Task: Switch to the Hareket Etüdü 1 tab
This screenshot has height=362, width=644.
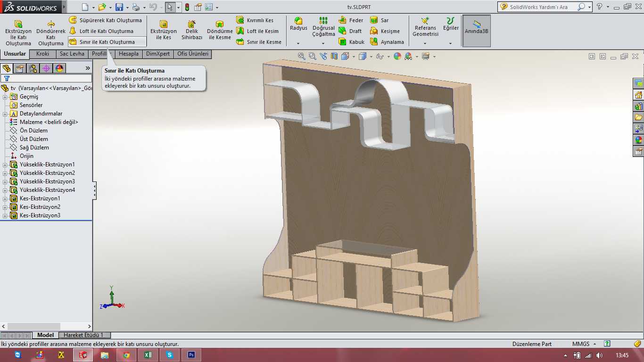Action: point(83,335)
